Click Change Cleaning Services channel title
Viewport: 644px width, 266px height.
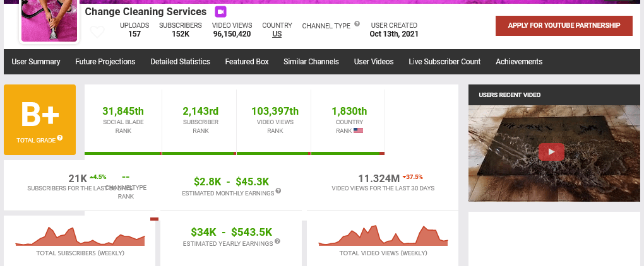tap(146, 11)
